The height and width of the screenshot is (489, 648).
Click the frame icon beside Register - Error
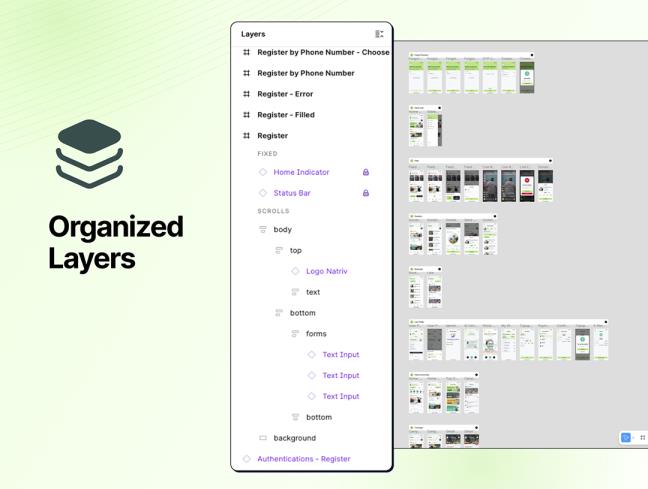click(x=247, y=94)
